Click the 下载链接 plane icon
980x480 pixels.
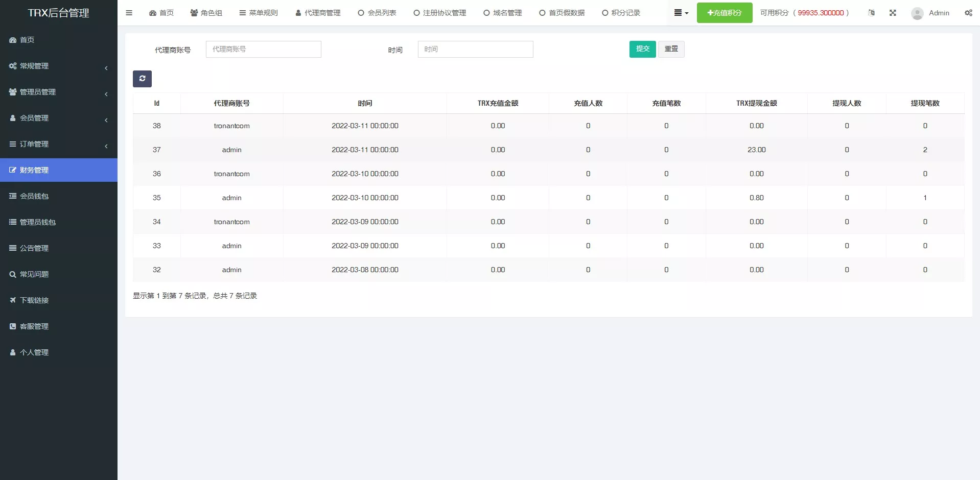[x=13, y=300]
